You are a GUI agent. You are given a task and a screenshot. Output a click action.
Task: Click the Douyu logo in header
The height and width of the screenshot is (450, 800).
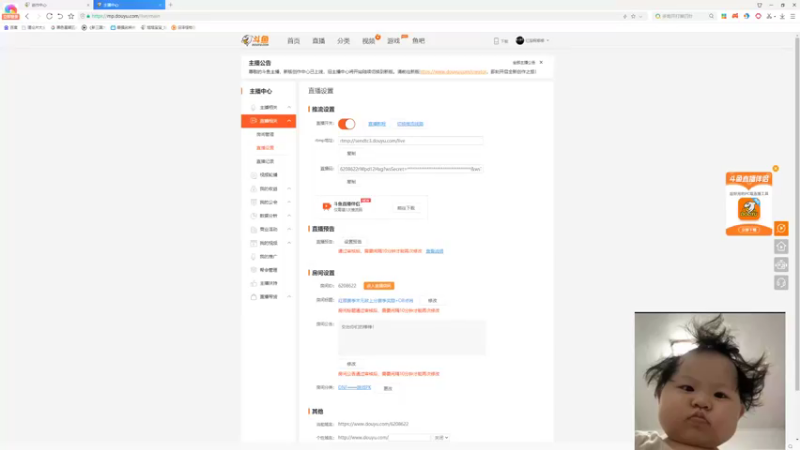255,40
